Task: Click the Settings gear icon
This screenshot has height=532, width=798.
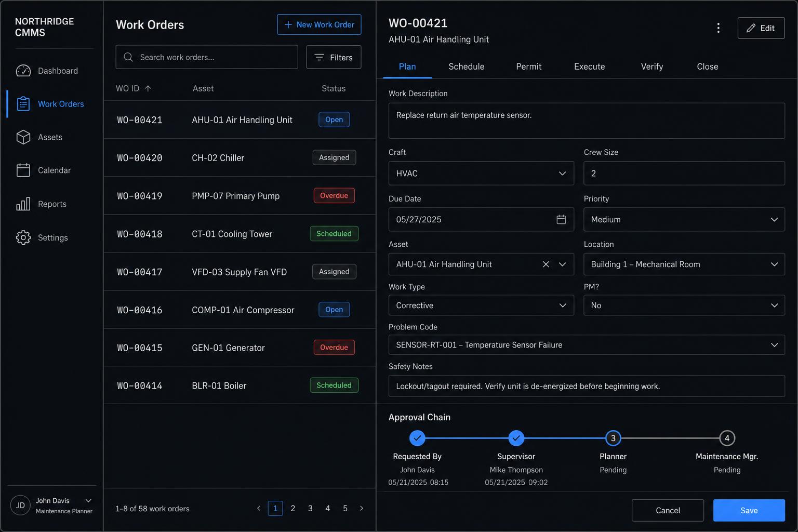Action: [23, 237]
